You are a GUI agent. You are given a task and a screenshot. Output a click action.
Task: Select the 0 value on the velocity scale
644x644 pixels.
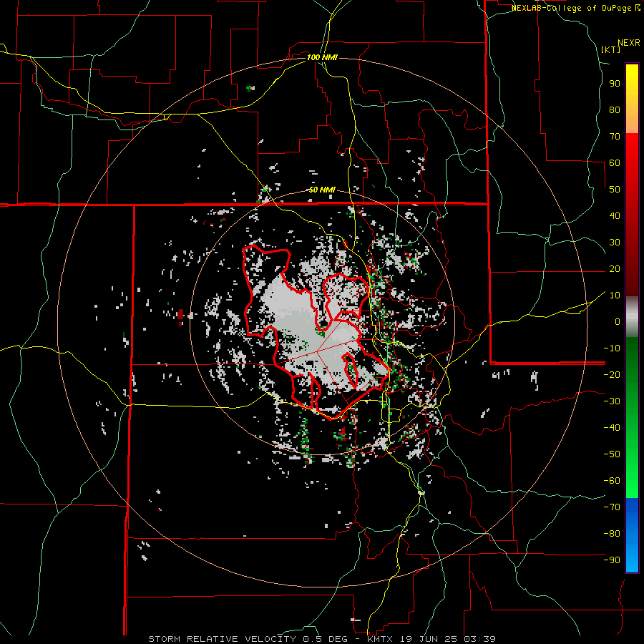(x=618, y=321)
